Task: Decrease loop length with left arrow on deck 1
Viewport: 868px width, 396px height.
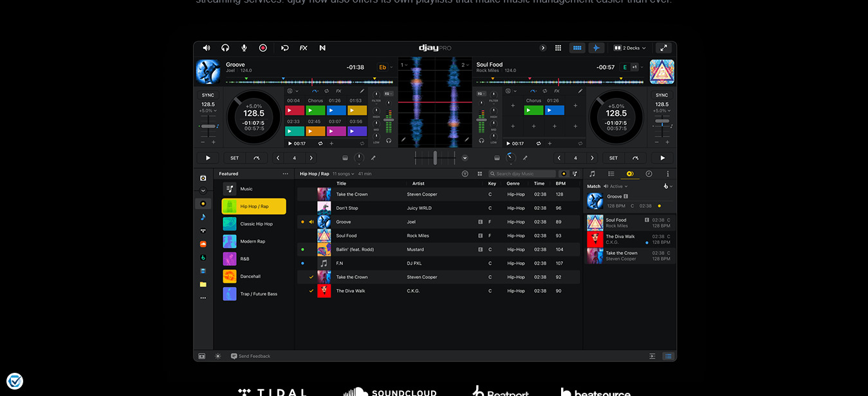Action: (x=278, y=158)
